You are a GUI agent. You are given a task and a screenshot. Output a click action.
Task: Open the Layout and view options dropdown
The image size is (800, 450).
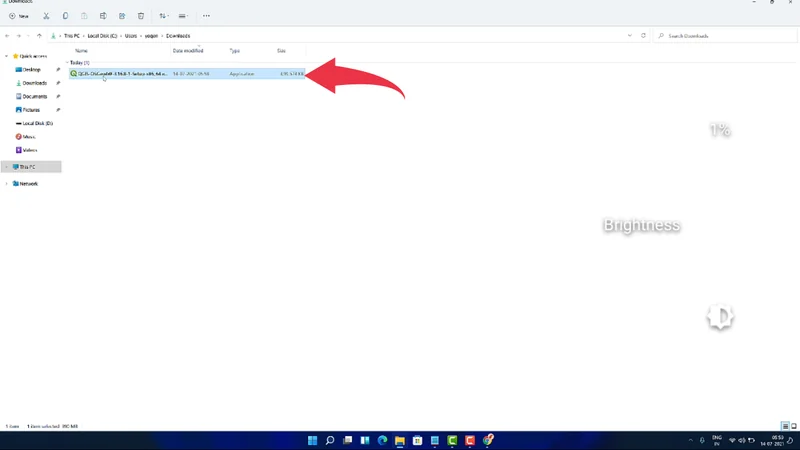(x=184, y=16)
